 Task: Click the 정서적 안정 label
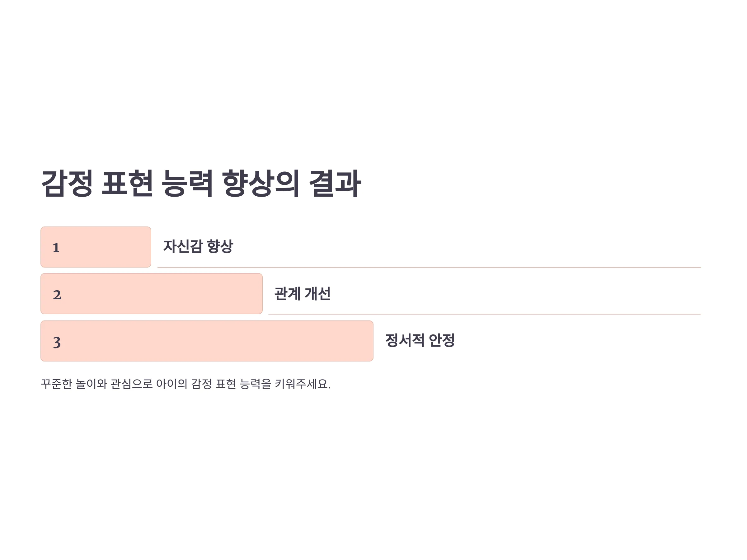point(420,340)
